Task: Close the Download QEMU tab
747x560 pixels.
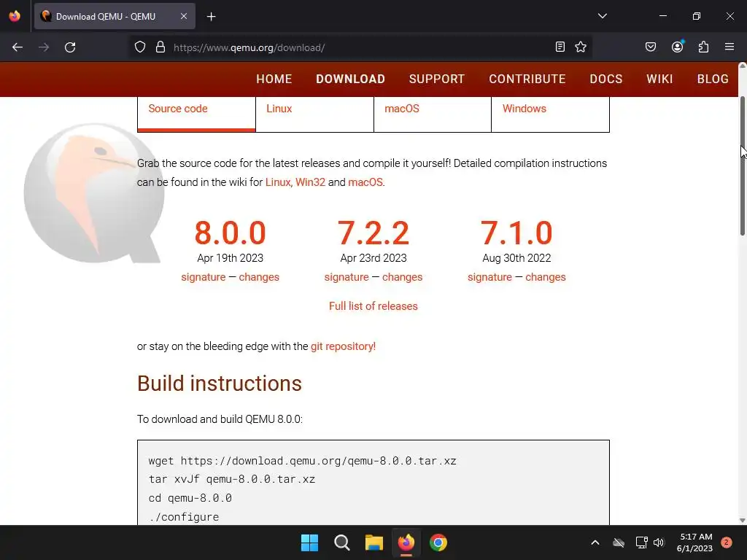Action: 183,16
